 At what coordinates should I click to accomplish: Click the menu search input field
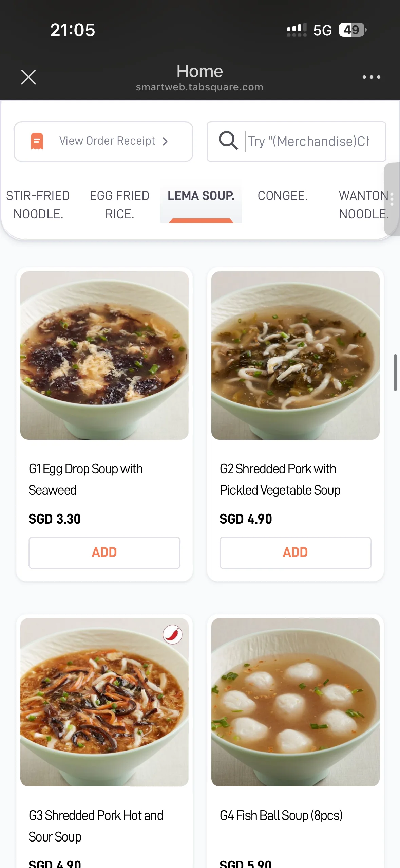[x=309, y=141]
